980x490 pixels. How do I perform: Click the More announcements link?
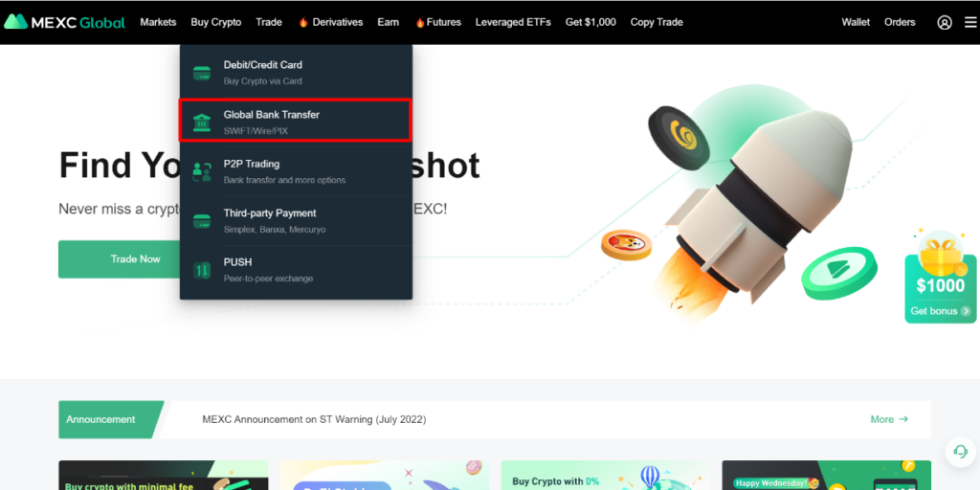[889, 419]
